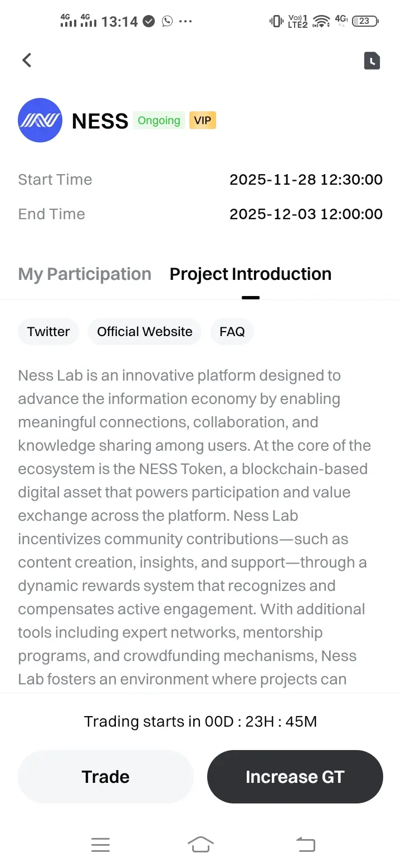The height and width of the screenshot is (868, 401).
Task: Open the Twitter link chip
Action: [x=48, y=332]
